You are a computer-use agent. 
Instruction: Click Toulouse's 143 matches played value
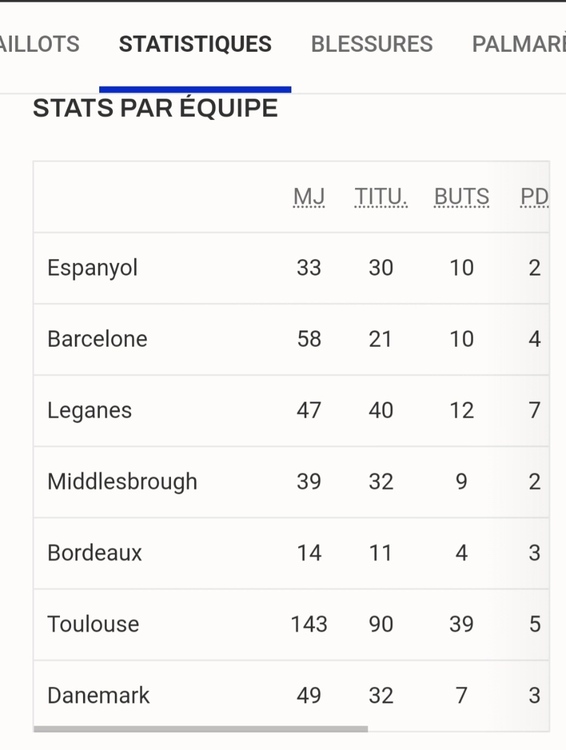coord(309,624)
